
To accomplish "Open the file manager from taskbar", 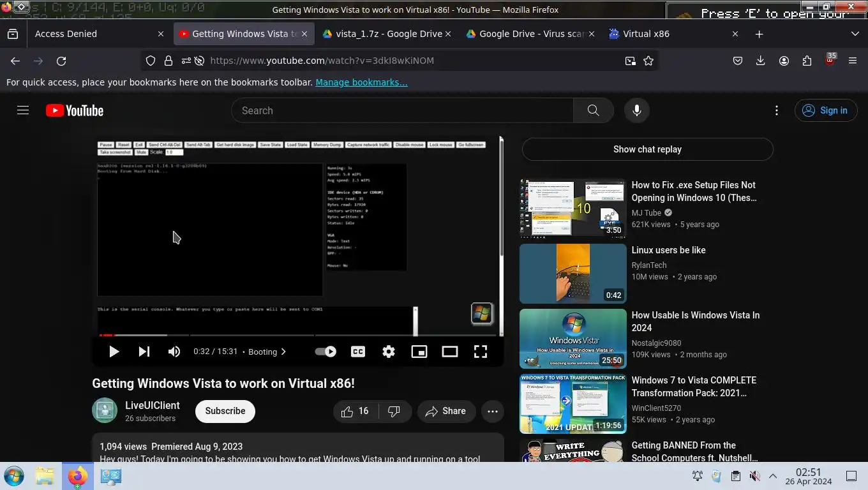I will [45, 476].
